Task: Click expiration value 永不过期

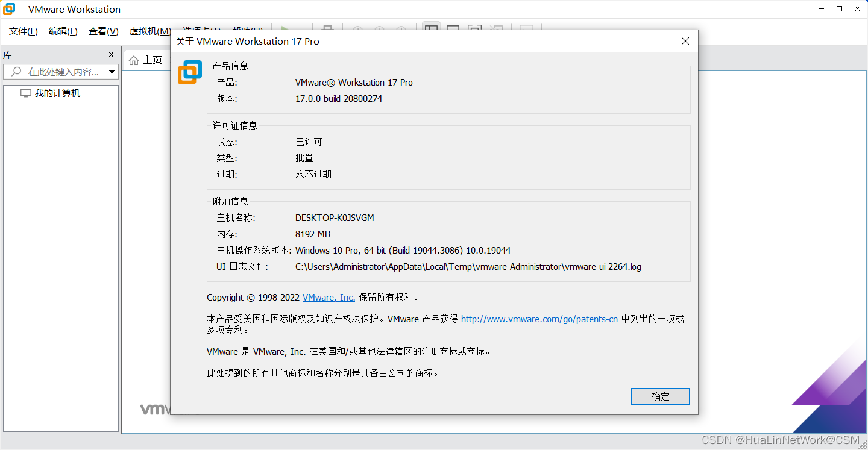Action: [x=313, y=174]
